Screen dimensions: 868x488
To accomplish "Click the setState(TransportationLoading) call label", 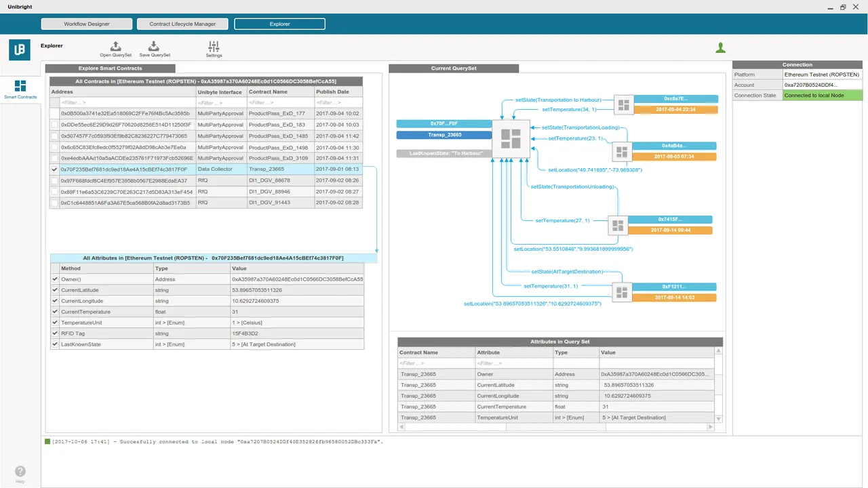I will pyautogui.click(x=580, y=127).
